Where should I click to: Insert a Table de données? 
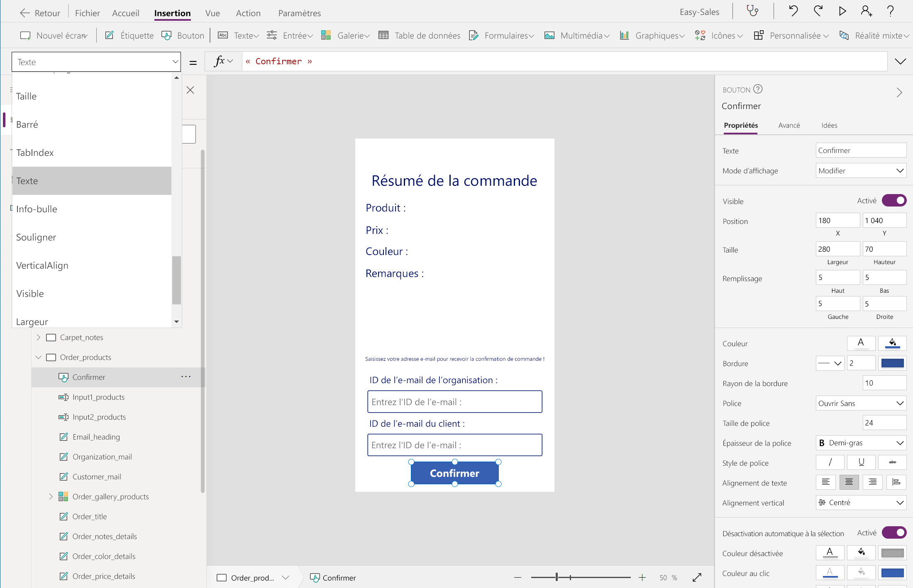coord(419,36)
